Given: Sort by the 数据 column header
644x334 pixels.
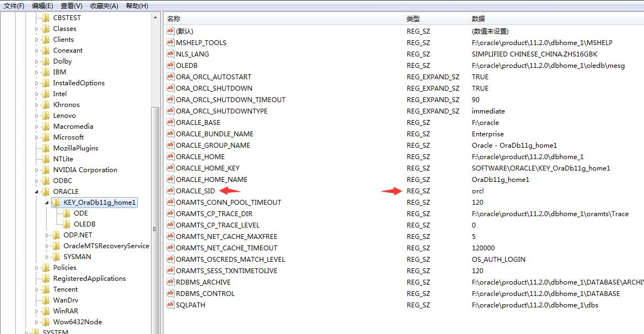Looking at the screenshot, I should 556,18.
